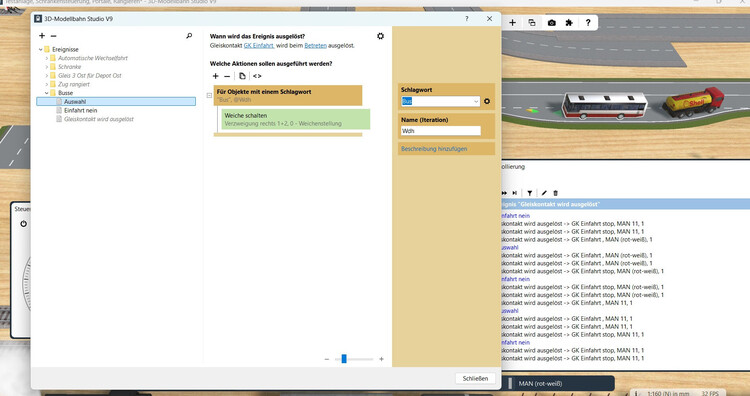Take a screenshot with camera icon
This screenshot has height=396, width=750.
tap(551, 22)
